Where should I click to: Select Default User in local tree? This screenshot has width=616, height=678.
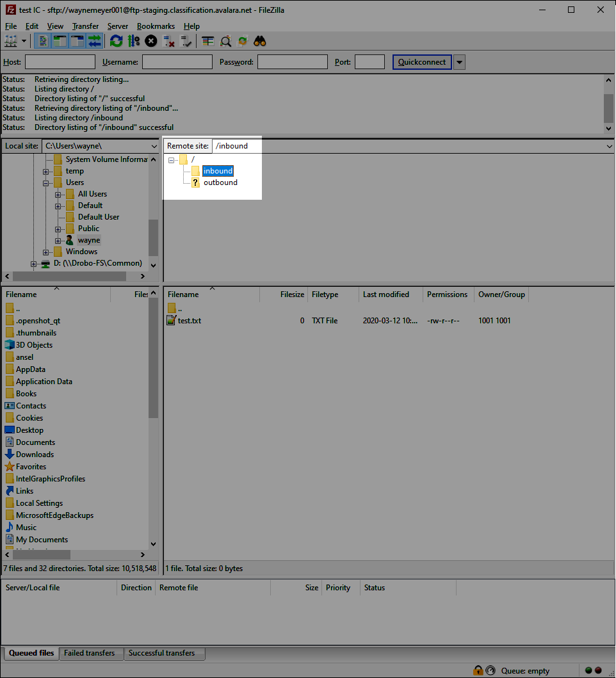pyautogui.click(x=99, y=217)
